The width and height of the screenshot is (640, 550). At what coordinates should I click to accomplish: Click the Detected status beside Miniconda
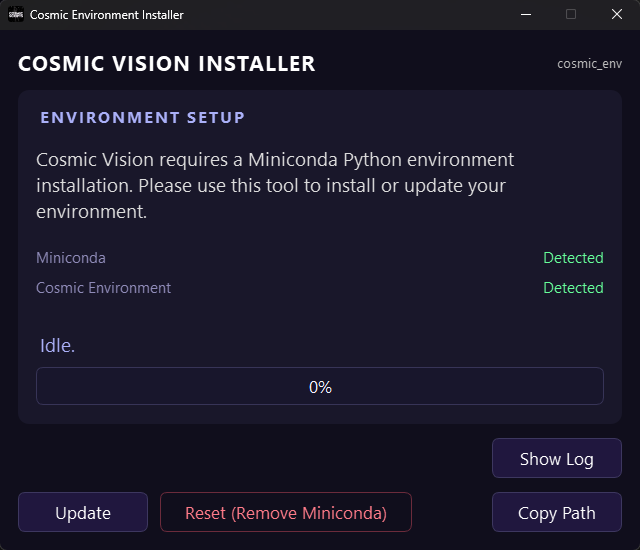(573, 258)
